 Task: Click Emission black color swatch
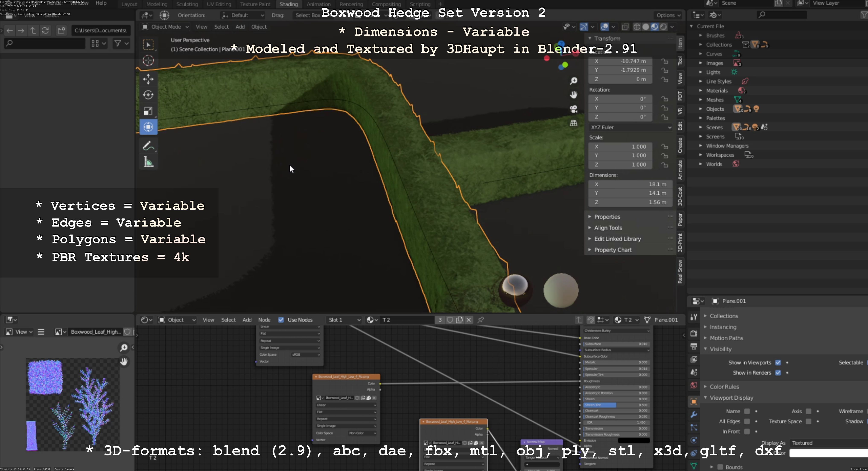[x=634, y=441]
